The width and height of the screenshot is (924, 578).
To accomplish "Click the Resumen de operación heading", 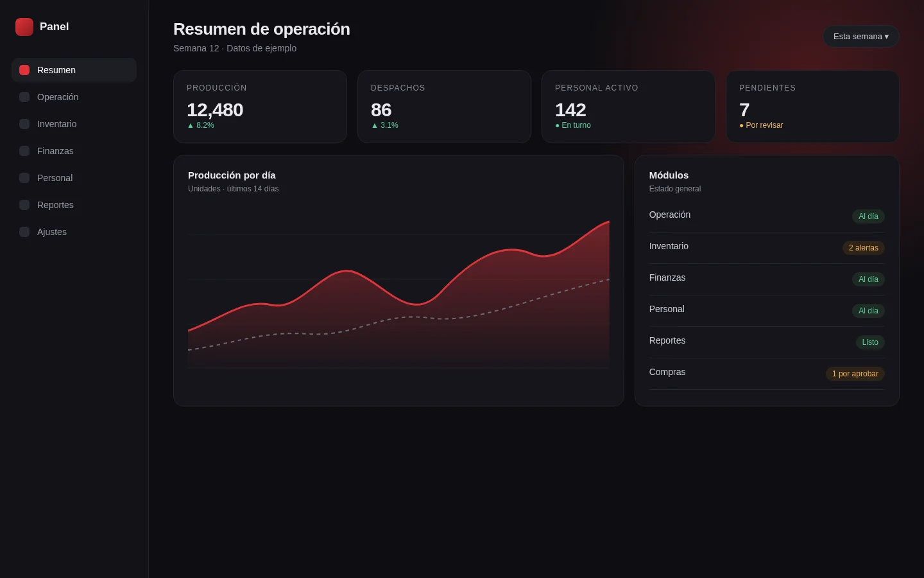I will pyautogui.click(x=262, y=29).
